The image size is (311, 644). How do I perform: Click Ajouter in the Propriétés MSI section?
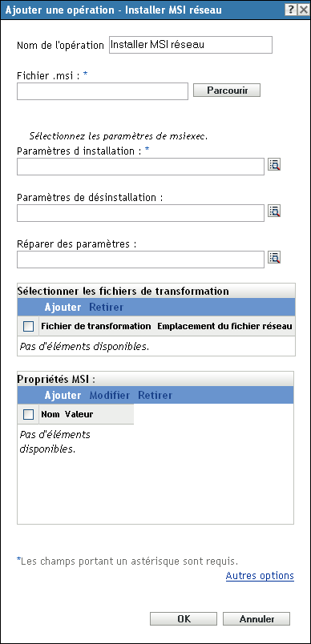tap(63, 396)
